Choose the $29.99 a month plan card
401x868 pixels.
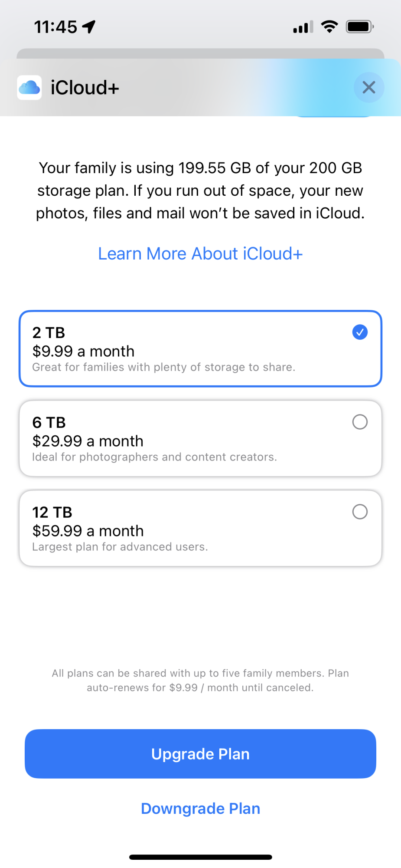click(200, 438)
